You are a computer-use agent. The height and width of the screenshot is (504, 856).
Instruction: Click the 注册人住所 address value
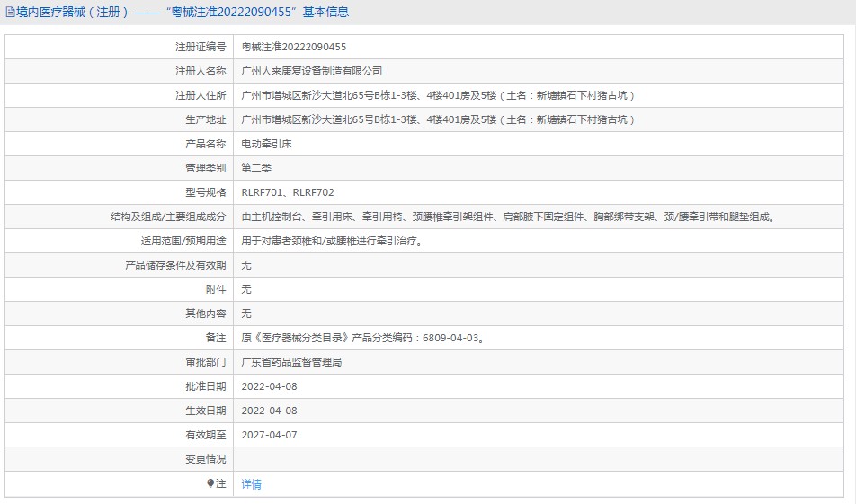tap(439, 95)
